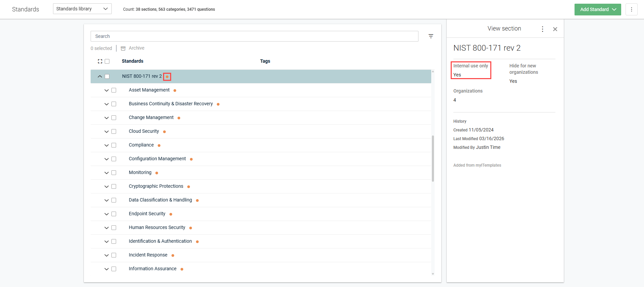Screen dimensions: 644x287
Task: Click orange dot beside Cloud Security
Action: (x=164, y=132)
